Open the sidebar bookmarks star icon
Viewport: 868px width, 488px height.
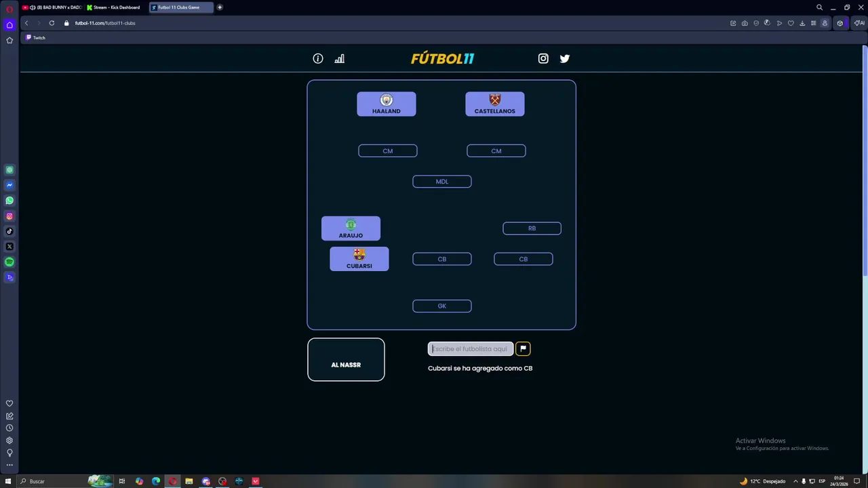9,41
